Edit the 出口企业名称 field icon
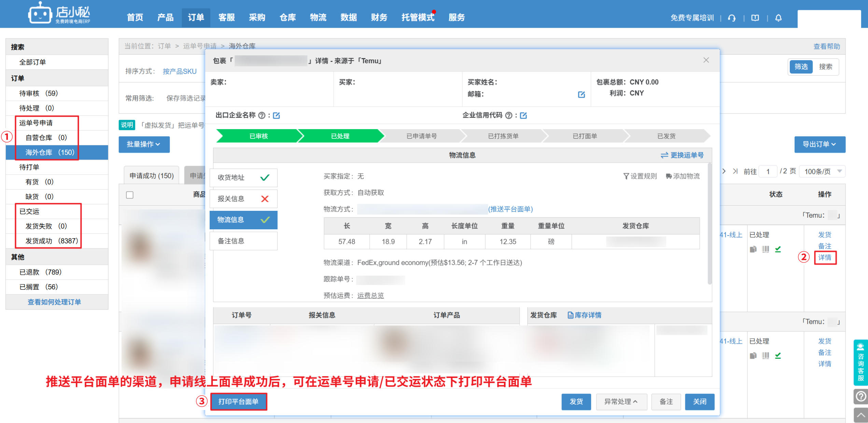Screen dimensions: 868x423 277,115
